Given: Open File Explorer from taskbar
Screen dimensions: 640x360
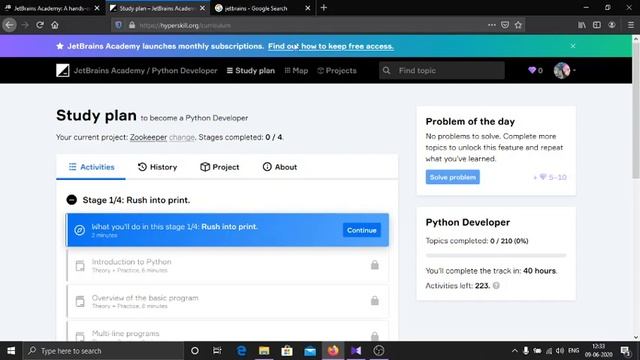Looking at the screenshot, I should pyautogui.click(x=264, y=351).
